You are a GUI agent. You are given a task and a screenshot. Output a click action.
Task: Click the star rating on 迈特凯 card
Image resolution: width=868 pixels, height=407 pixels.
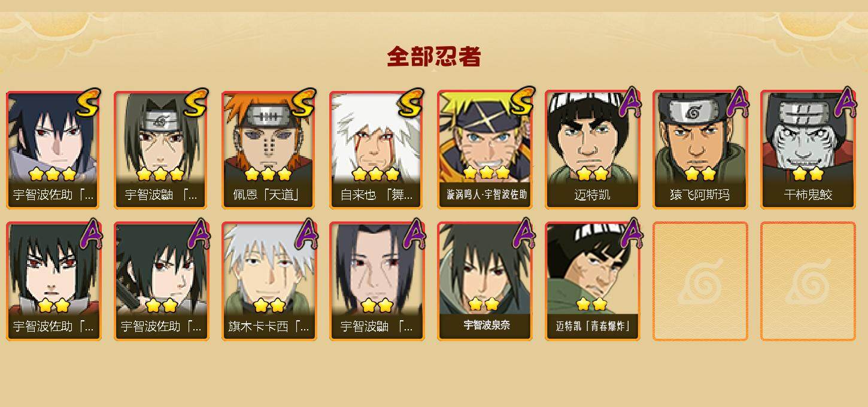592,174
